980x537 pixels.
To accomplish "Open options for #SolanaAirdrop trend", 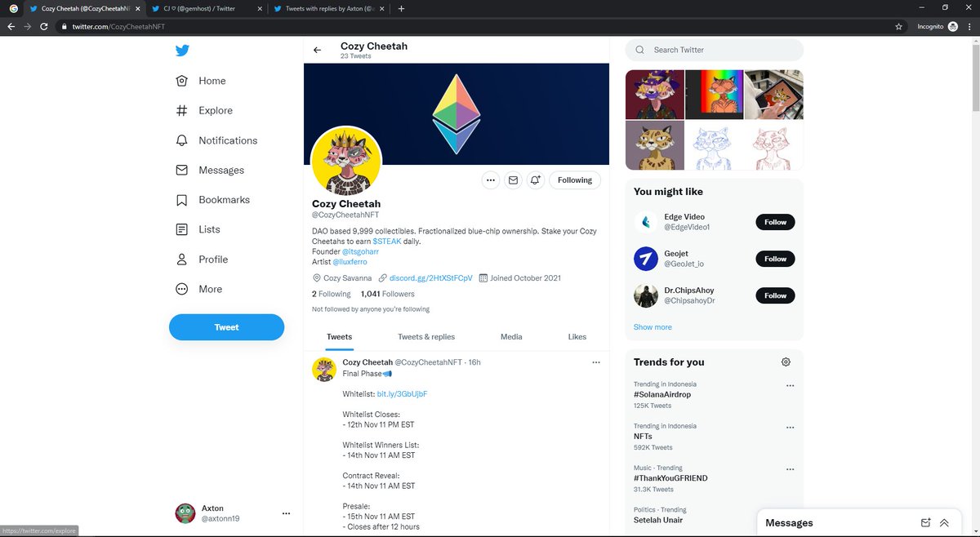I will pos(790,385).
